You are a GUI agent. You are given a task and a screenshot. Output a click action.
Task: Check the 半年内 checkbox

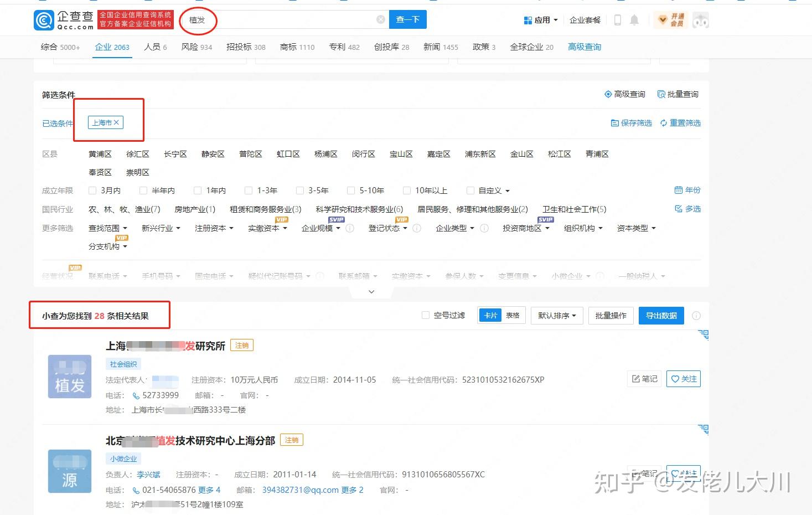pos(143,190)
